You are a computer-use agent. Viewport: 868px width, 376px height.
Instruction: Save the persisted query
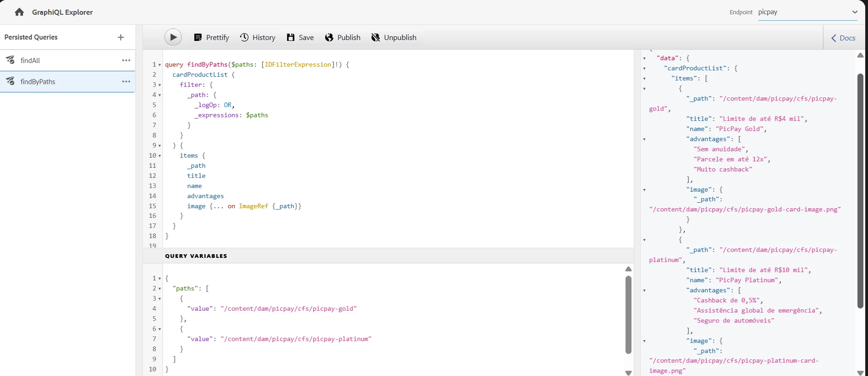coord(300,37)
